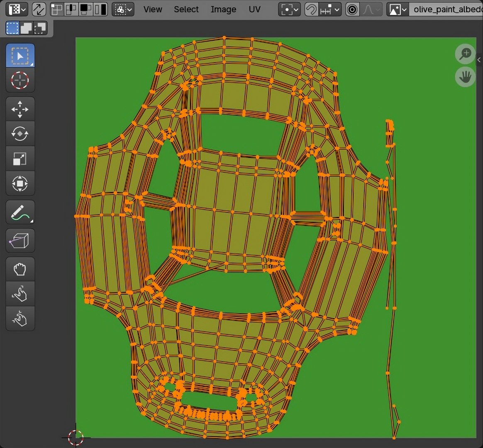Set selection mode to new selection
Screen dimensions: 483x448
(x=12, y=28)
